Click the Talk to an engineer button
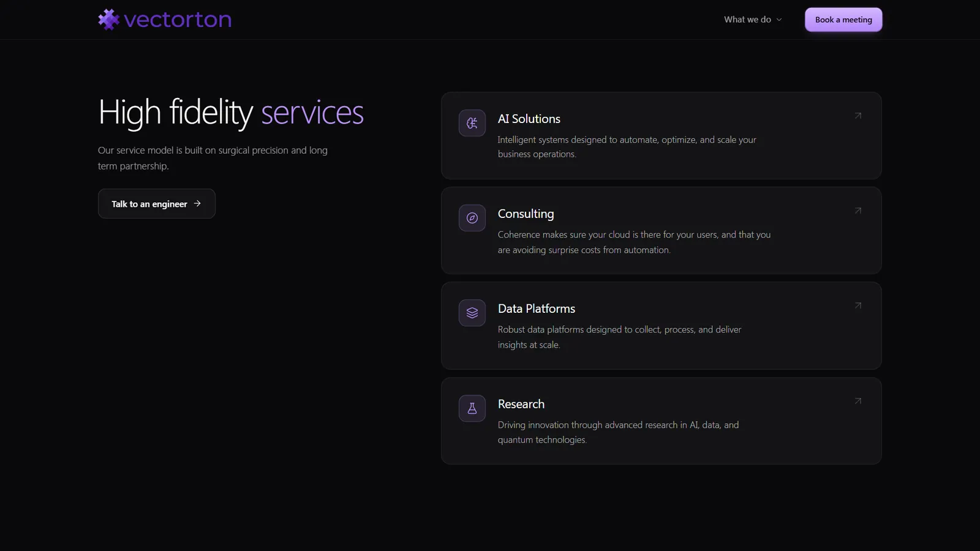Viewport: 980px width, 551px height. point(157,204)
